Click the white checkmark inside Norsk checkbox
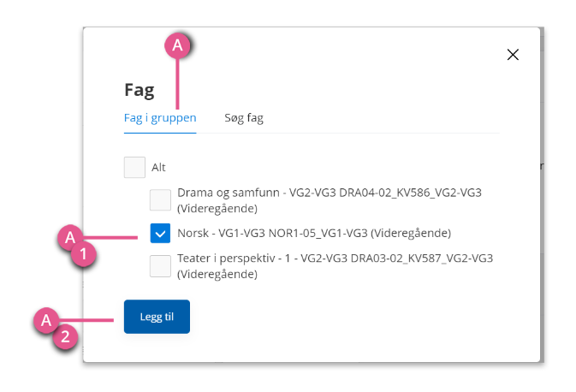Viewport: 576px width, 392px height. 160,234
